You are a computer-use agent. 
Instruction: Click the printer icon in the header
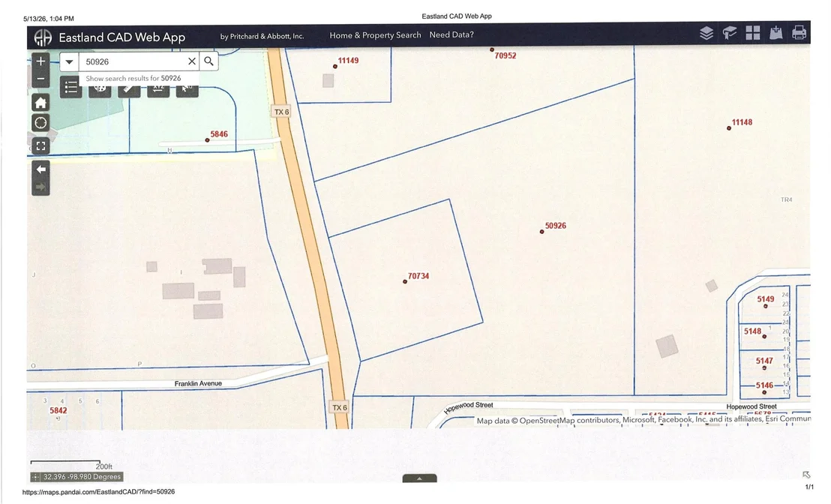[799, 34]
